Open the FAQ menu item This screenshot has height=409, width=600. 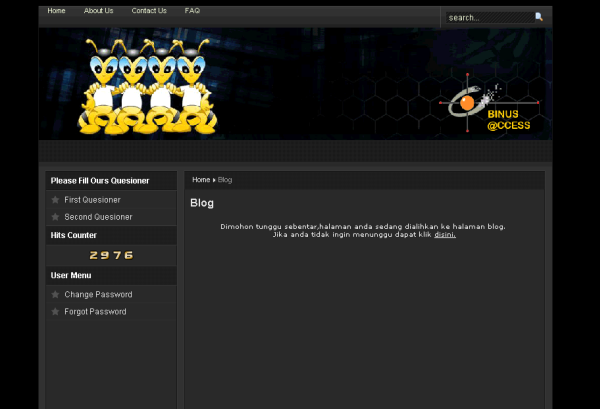tap(192, 11)
